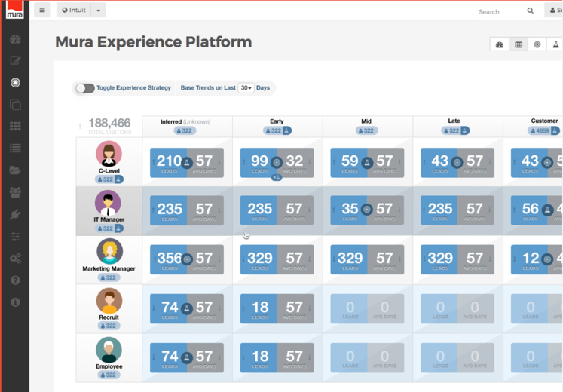Image resolution: width=563 pixels, height=392 pixels.
Task: Click the Intuit site button
Action: point(74,11)
